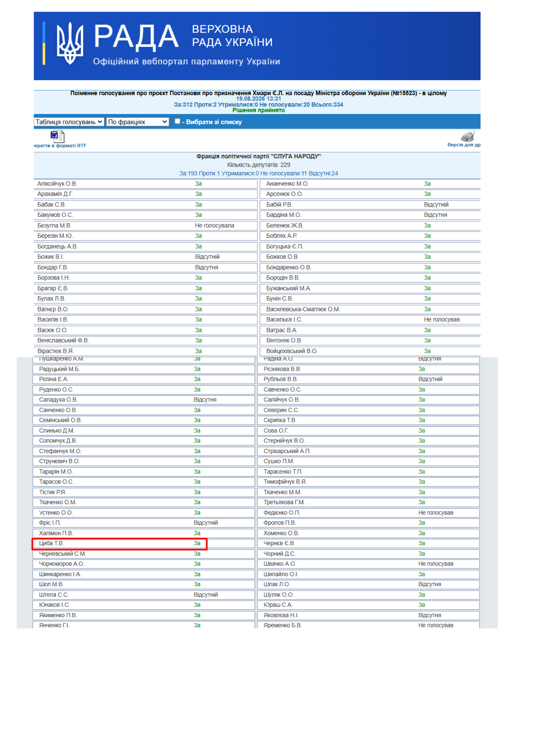Viewport: 534px width, 756px height.
Task: Click the 'Рішення прийнято' result text
Action: click(x=258, y=110)
